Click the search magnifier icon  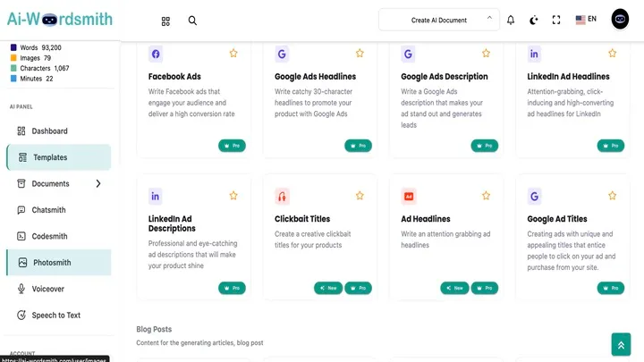click(x=192, y=21)
